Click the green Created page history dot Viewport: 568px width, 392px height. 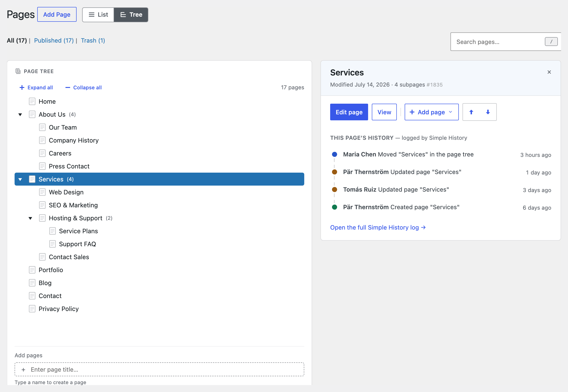pyautogui.click(x=335, y=207)
